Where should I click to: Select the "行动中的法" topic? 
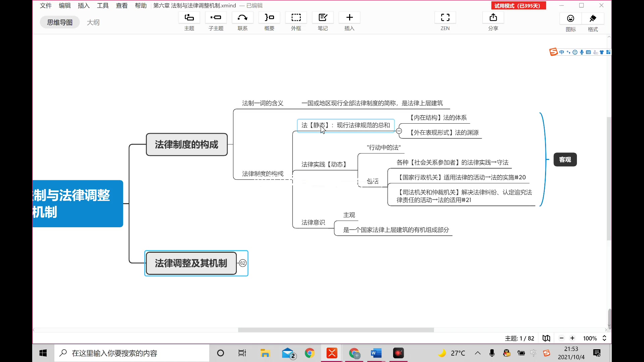click(x=384, y=147)
